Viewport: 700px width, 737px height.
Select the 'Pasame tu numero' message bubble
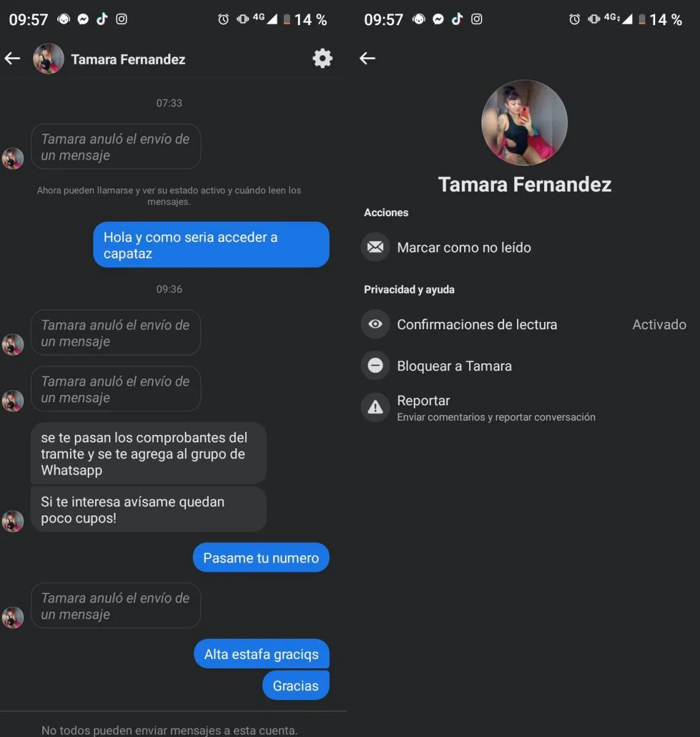click(261, 558)
